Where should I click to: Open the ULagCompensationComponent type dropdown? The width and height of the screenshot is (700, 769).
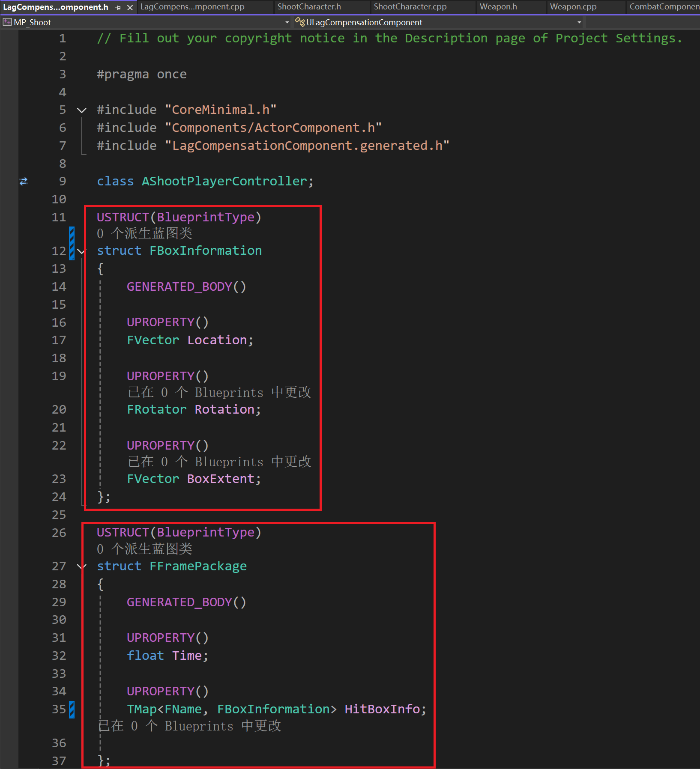tap(579, 22)
